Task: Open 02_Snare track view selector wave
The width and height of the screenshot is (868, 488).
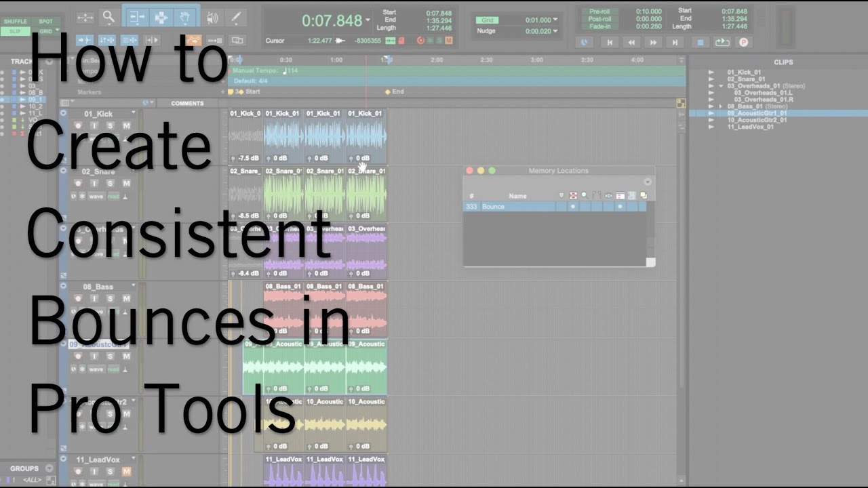Action: (x=96, y=197)
